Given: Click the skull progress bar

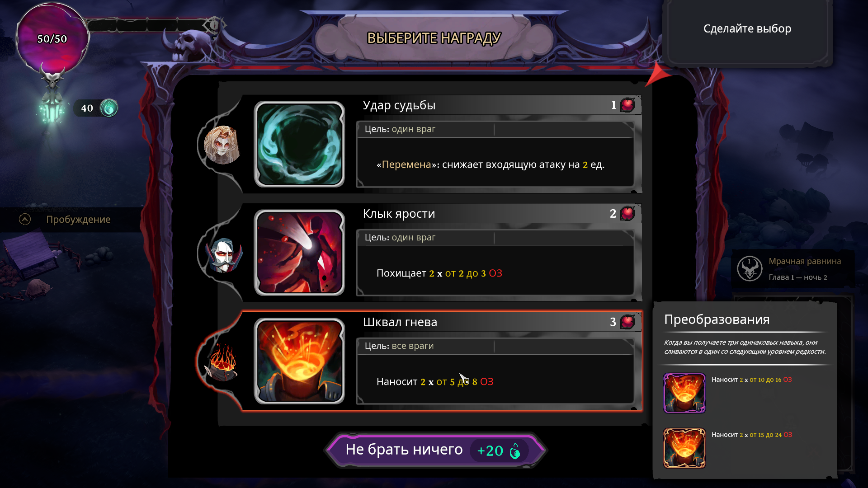Looking at the screenshot, I should 149,25.
